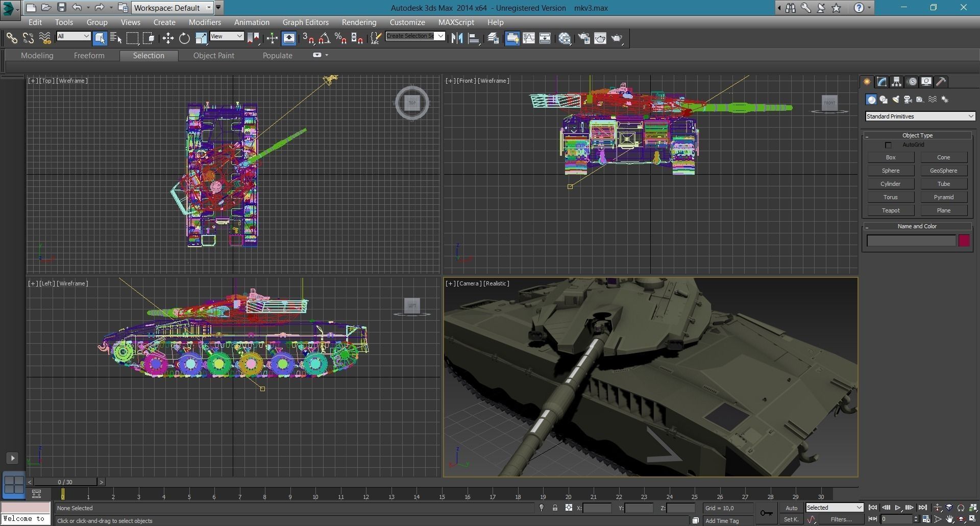The height and width of the screenshot is (526, 980).
Task: Activate the Select and Rotate tool
Action: click(x=184, y=38)
